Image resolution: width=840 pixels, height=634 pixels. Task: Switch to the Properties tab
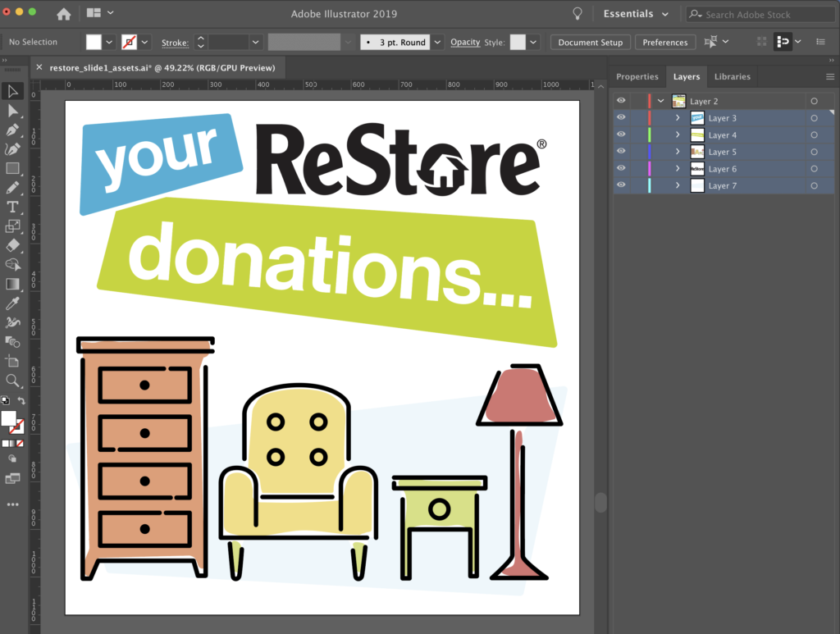(637, 76)
